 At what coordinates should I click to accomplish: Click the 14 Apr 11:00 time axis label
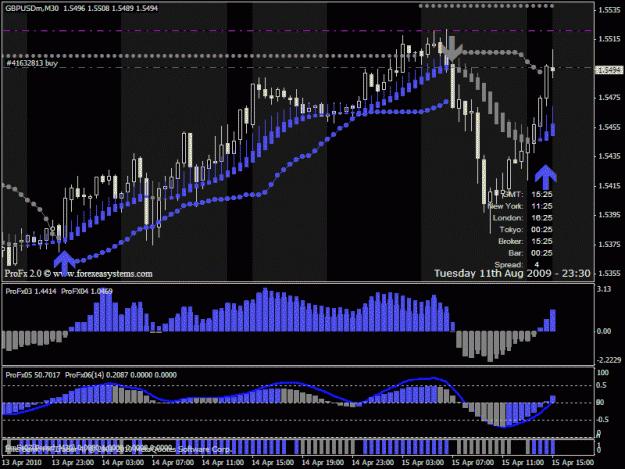(x=223, y=463)
